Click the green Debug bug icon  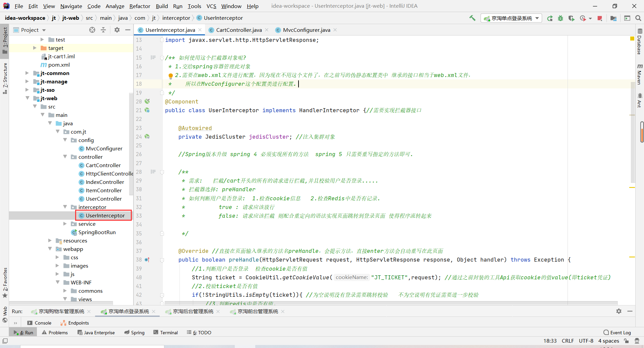[x=560, y=18]
